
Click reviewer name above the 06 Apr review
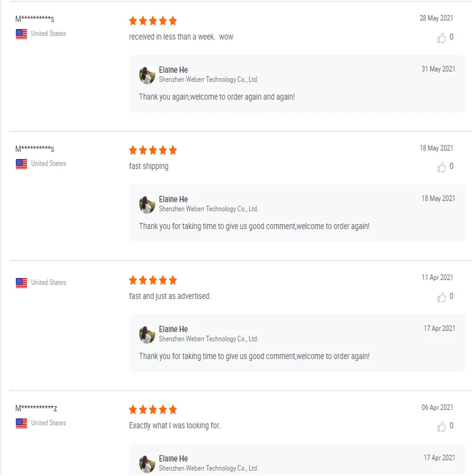point(36,408)
